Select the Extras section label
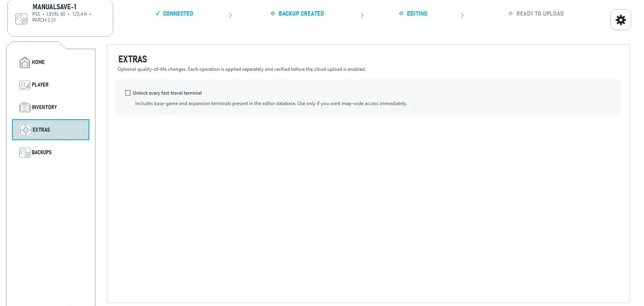This screenshot has width=644, height=306. pyautogui.click(x=41, y=130)
